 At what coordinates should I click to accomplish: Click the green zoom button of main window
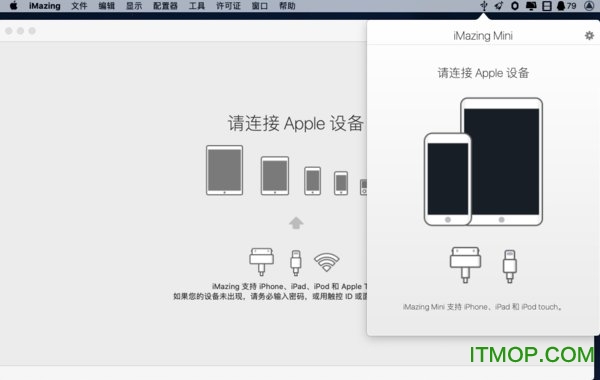point(32,31)
